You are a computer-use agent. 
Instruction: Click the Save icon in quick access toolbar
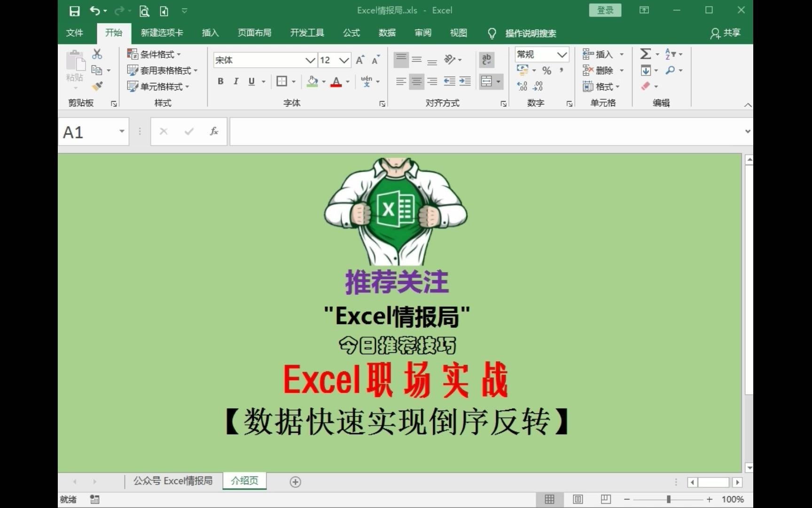74,11
